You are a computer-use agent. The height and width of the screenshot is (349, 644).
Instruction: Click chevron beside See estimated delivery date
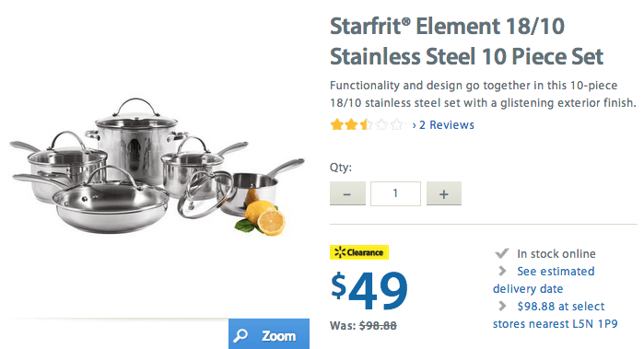(502, 271)
